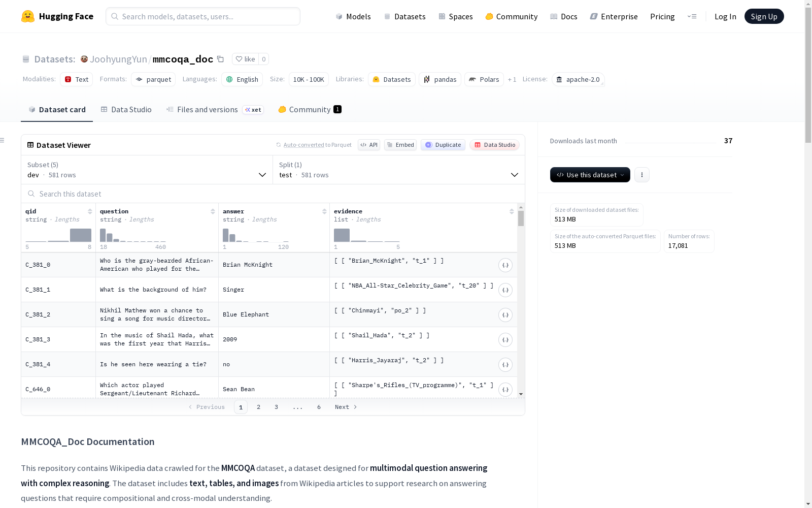812x508 pixels.
Task: Click the English language tag
Action: [x=242, y=79]
